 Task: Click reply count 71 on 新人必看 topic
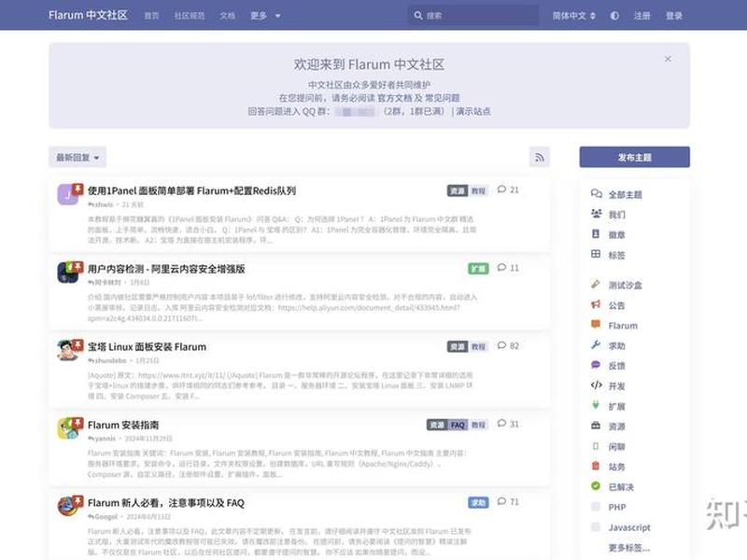pos(508,501)
